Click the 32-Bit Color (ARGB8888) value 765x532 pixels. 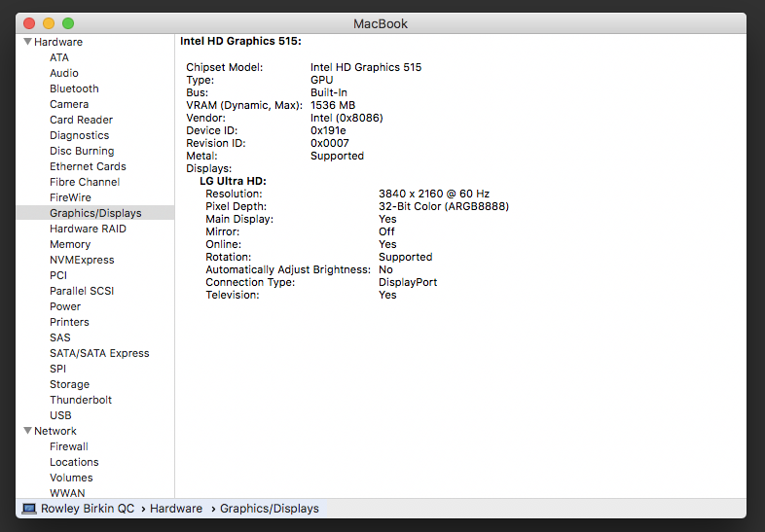coord(444,207)
